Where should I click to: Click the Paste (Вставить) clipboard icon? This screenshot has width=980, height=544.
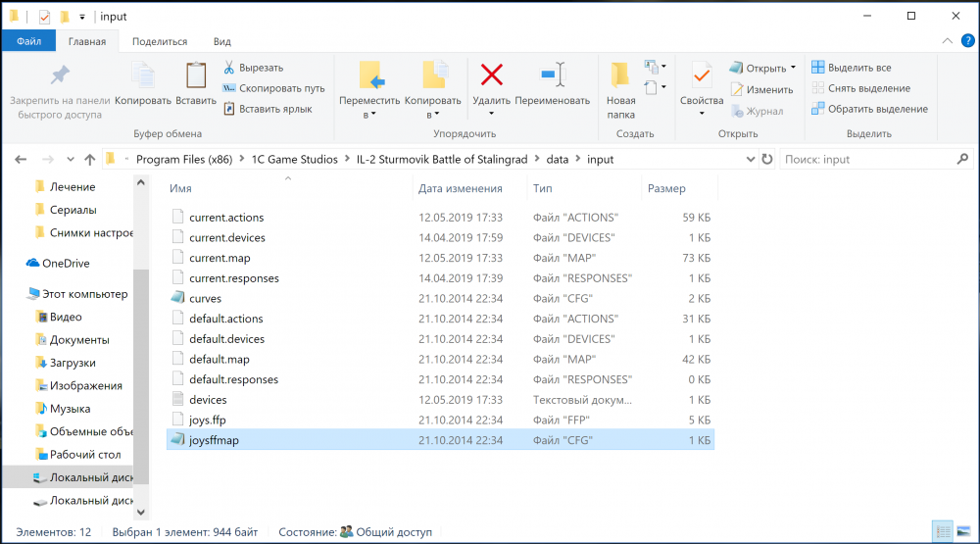(196, 76)
